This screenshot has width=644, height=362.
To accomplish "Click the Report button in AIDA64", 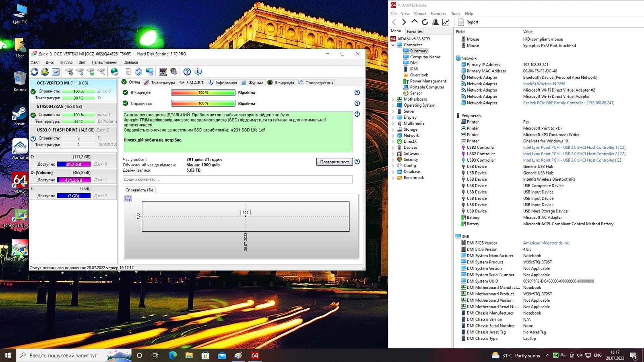I will tap(468, 22).
